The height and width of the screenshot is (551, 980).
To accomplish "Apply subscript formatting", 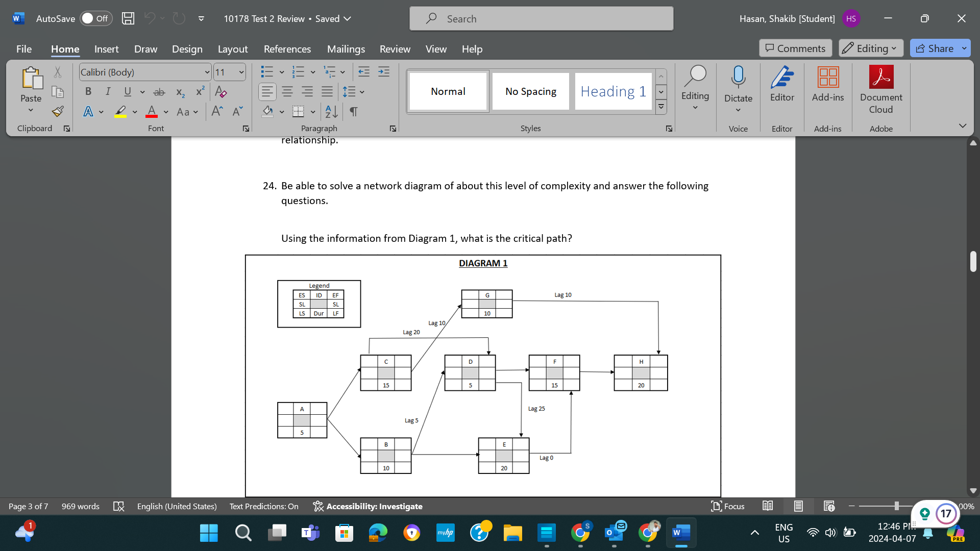I will 179,92.
